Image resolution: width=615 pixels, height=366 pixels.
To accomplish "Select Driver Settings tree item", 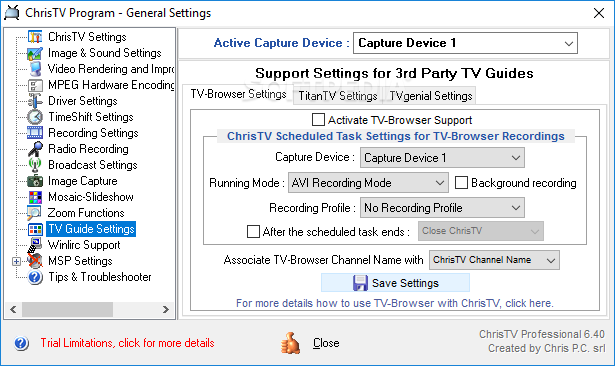I will point(83,101).
